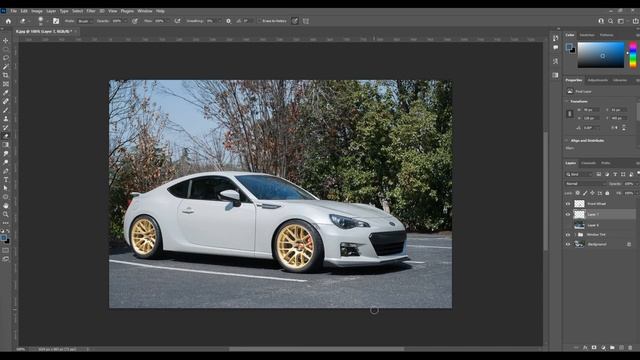Select the Pen tool
The width and height of the screenshot is (640, 360).
pyautogui.click(x=6, y=171)
